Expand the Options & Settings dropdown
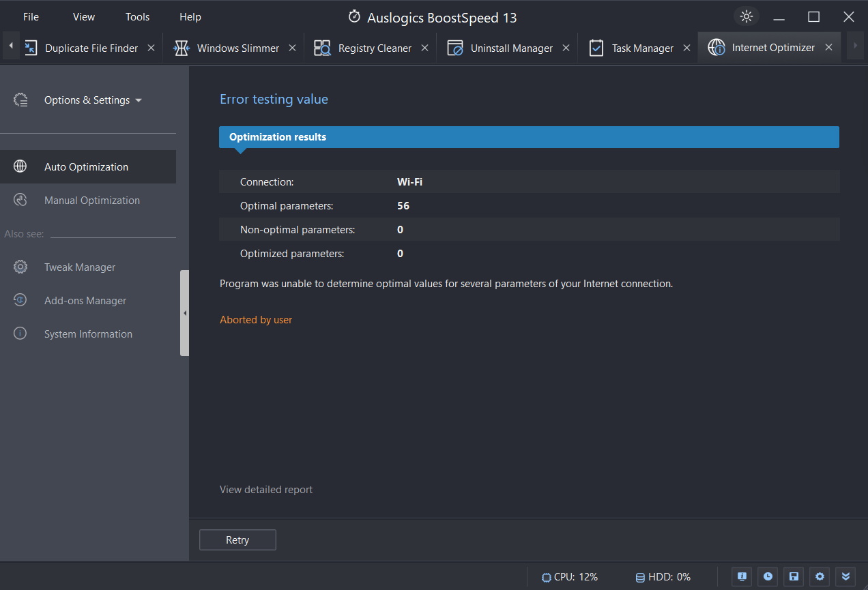 (x=139, y=100)
